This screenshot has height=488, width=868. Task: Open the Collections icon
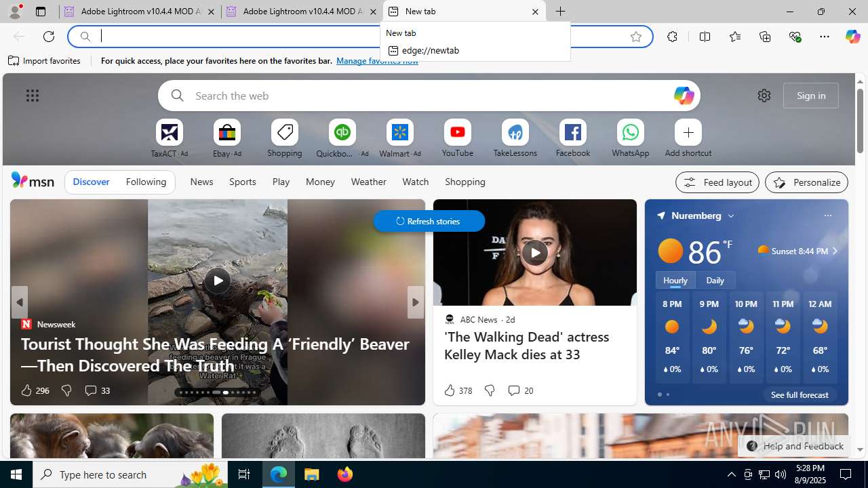click(765, 37)
